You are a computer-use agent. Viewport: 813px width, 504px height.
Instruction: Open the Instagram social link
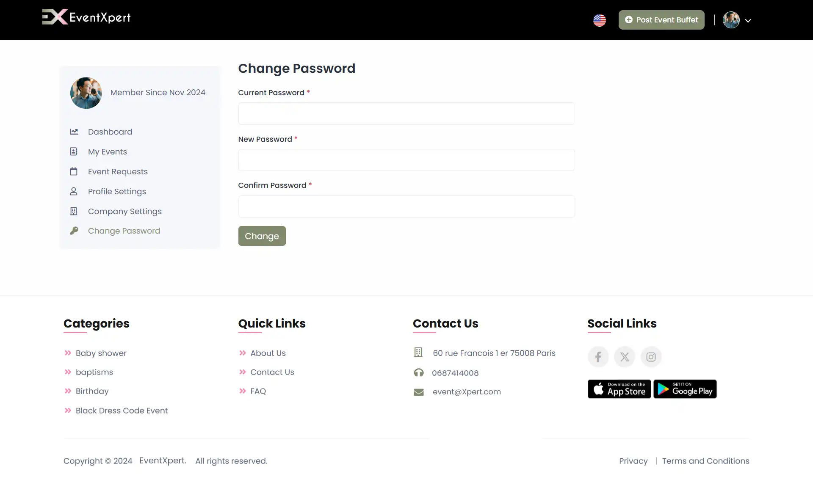[651, 356]
